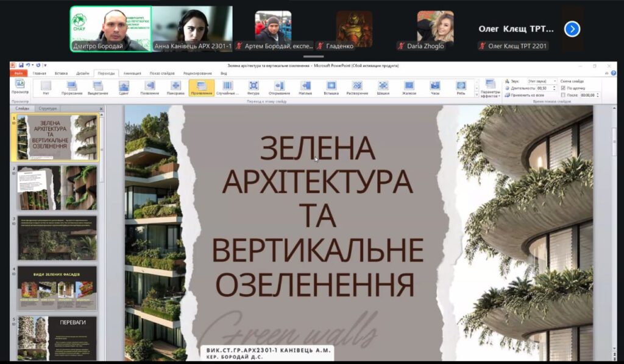
Task: Select the Панорама transition
Action: 175,88
